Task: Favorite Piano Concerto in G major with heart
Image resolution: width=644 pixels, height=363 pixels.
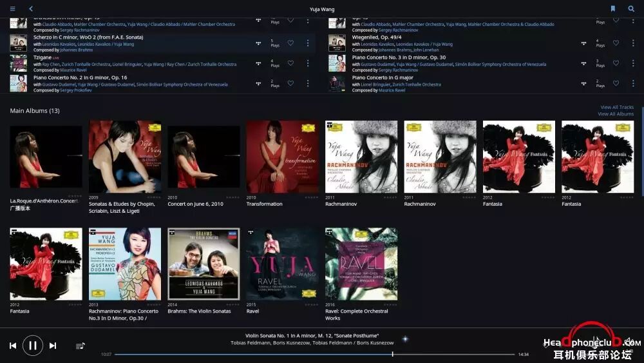Action: click(x=616, y=83)
